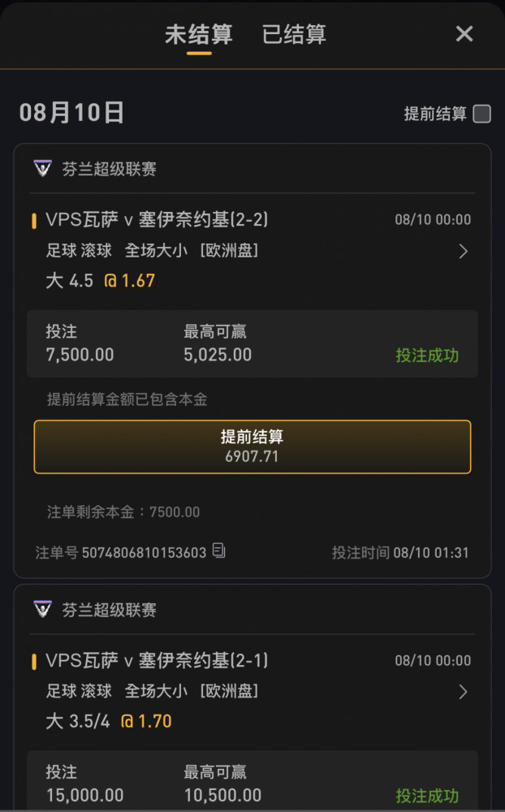
Task: Select the 未结算 tab
Action: 199,35
